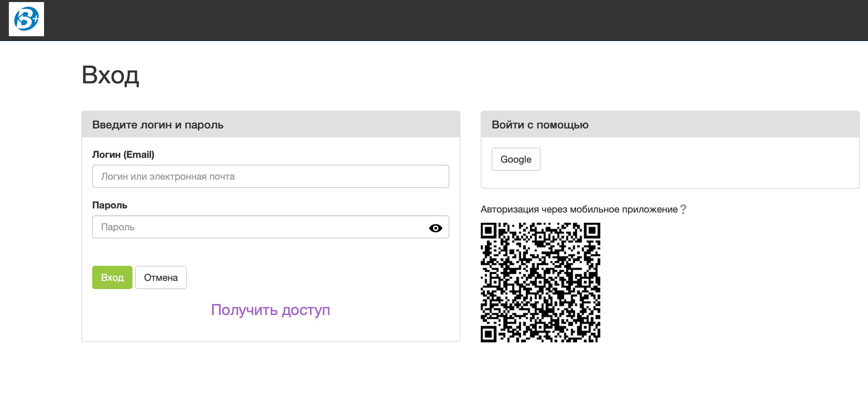Toggle password visibility eye icon
This screenshot has height=397, width=868.
(435, 228)
